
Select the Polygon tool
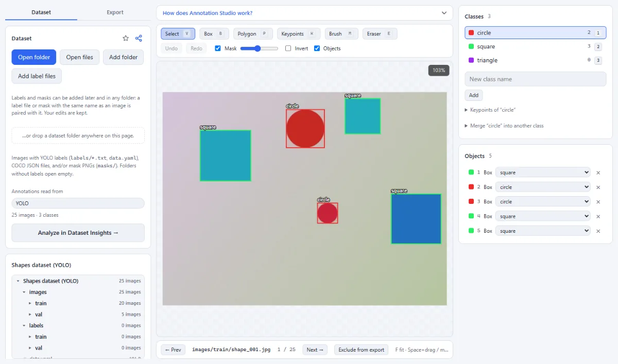pos(253,33)
